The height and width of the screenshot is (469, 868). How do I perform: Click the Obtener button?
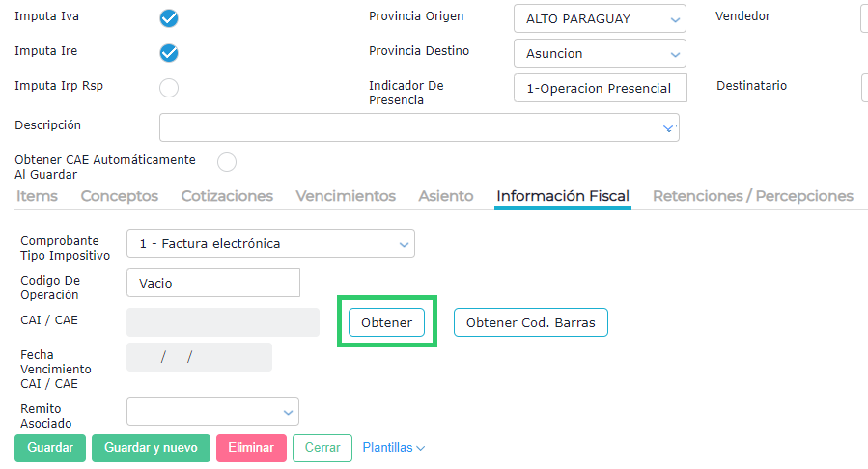(x=386, y=322)
